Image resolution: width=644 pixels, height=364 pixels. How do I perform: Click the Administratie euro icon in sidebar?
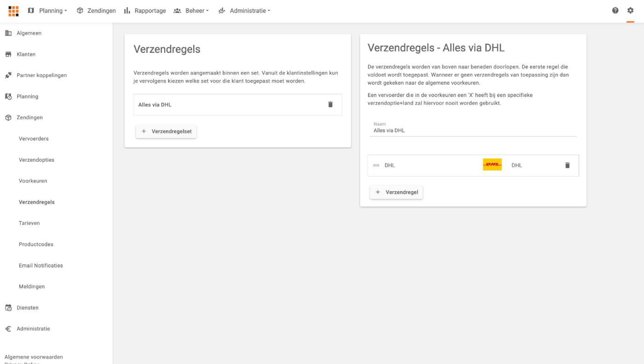point(8,329)
